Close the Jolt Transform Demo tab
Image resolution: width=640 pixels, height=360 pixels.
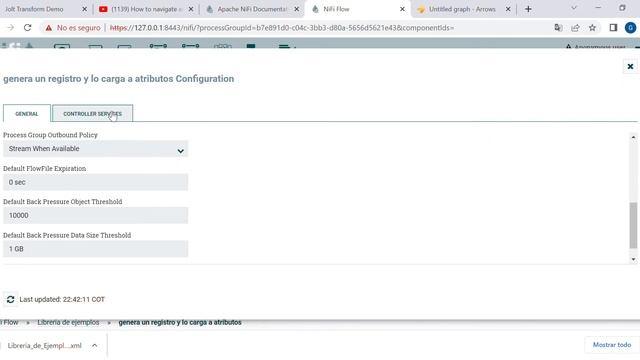[x=84, y=9]
